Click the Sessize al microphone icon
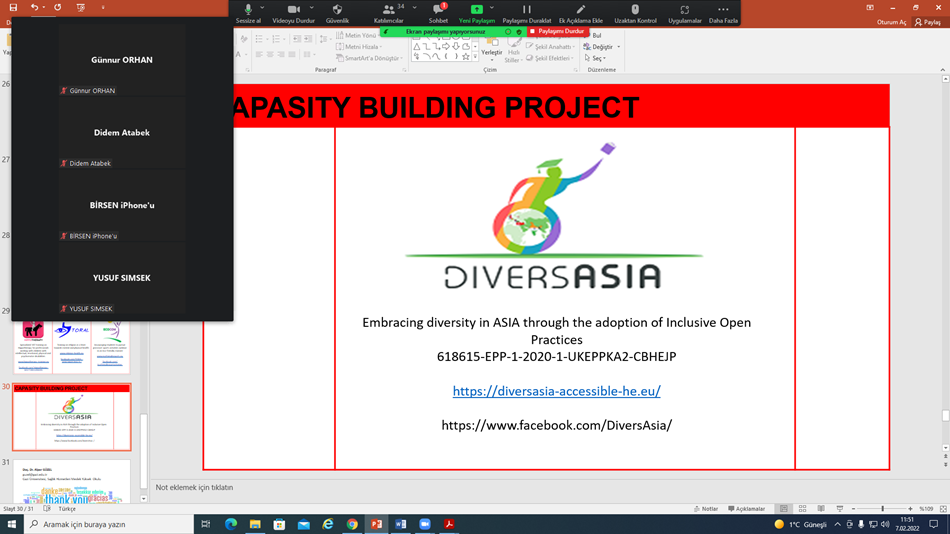The height and width of the screenshot is (534, 950). pos(248,10)
